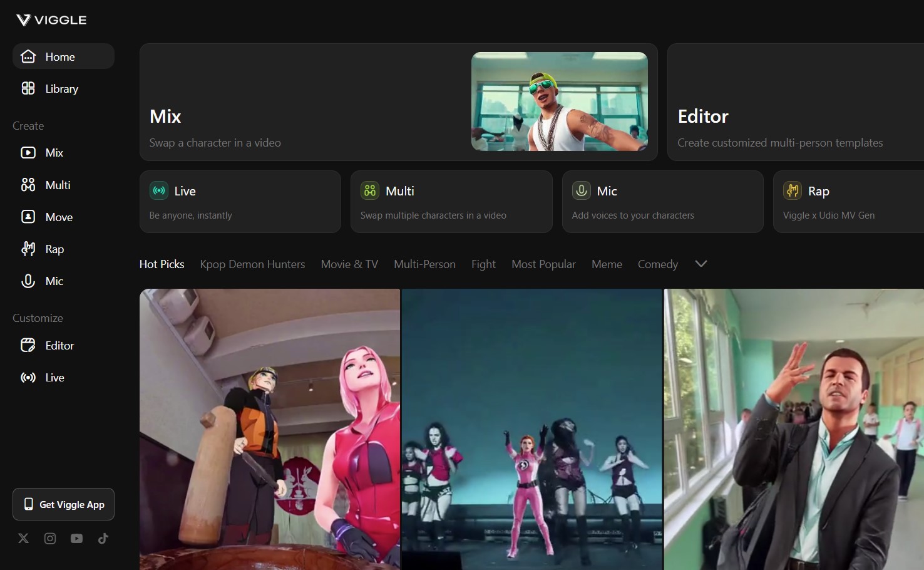Open the X (Twitter) social link icon
Viewport: 924px width, 570px height.
[x=24, y=539]
